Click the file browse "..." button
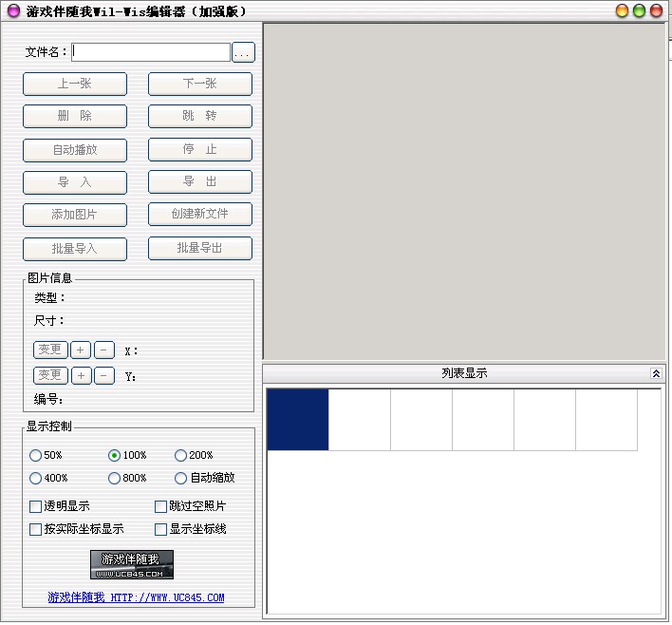Image resolution: width=672 pixels, height=625 pixels. coord(243,52)
